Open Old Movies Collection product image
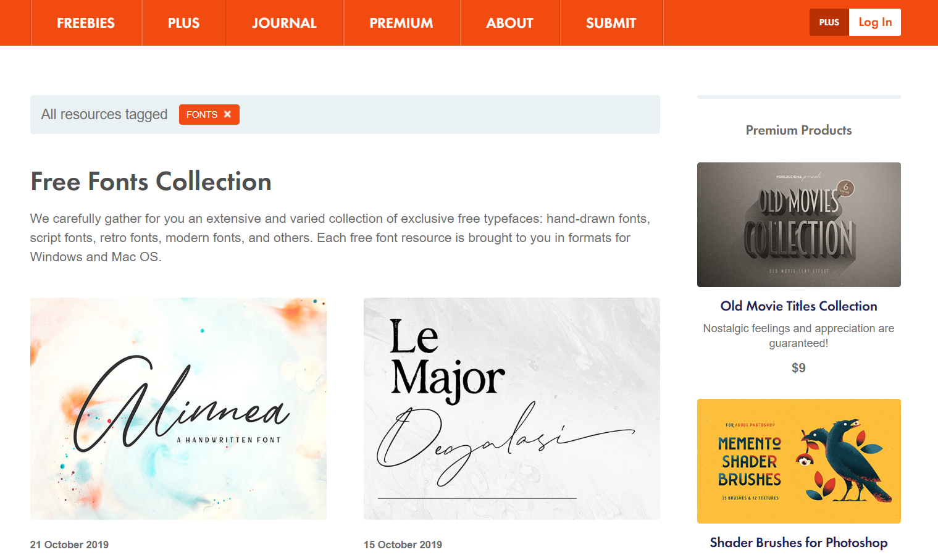The height and width of the screenshot is (560, 938). point(799,225)
